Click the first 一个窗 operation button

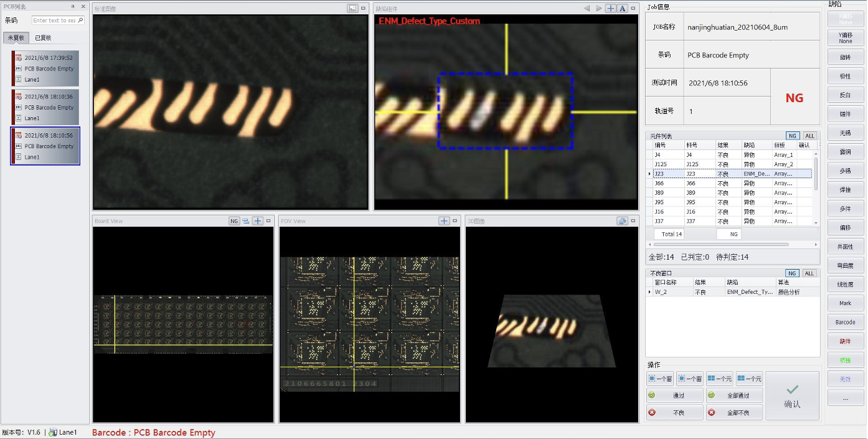pos(660,379)
